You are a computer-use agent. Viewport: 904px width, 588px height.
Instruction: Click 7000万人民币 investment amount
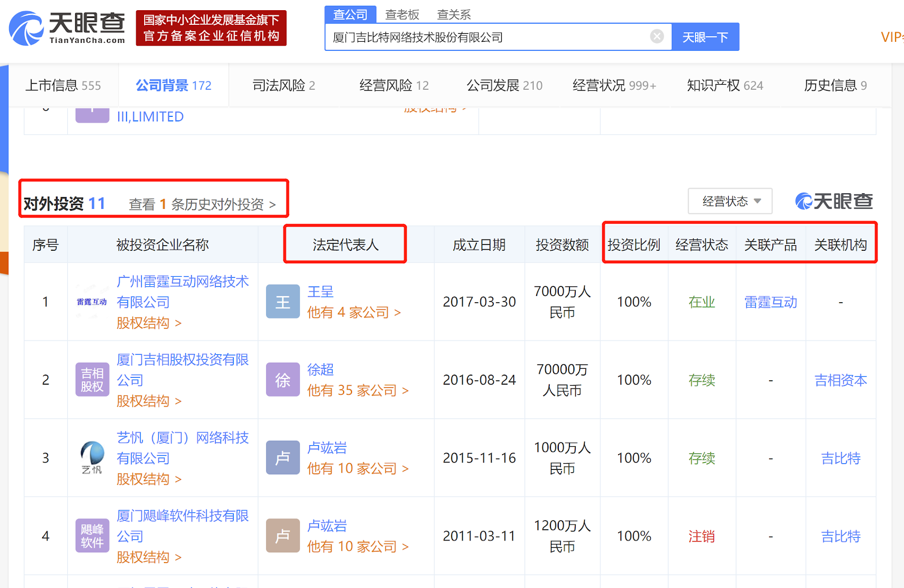[x=562, y=302]
